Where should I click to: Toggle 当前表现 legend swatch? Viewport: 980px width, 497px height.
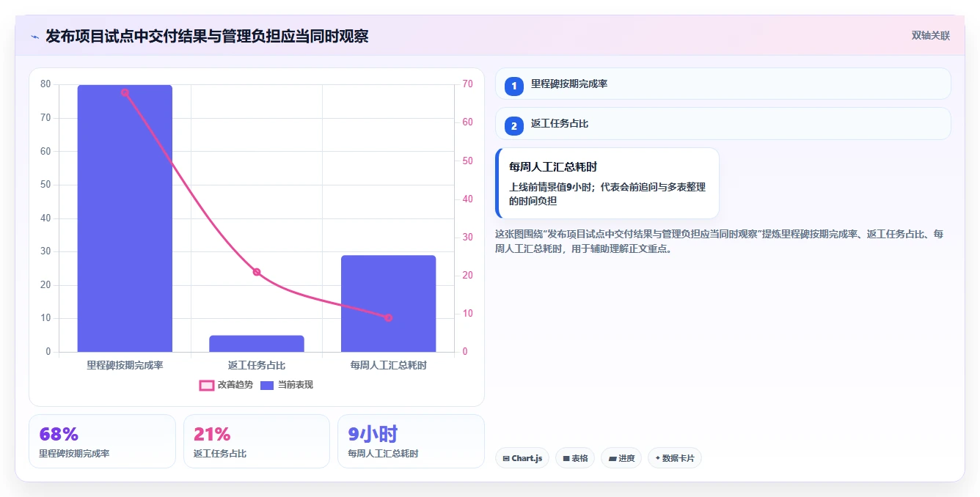click(x=267, y=385)
